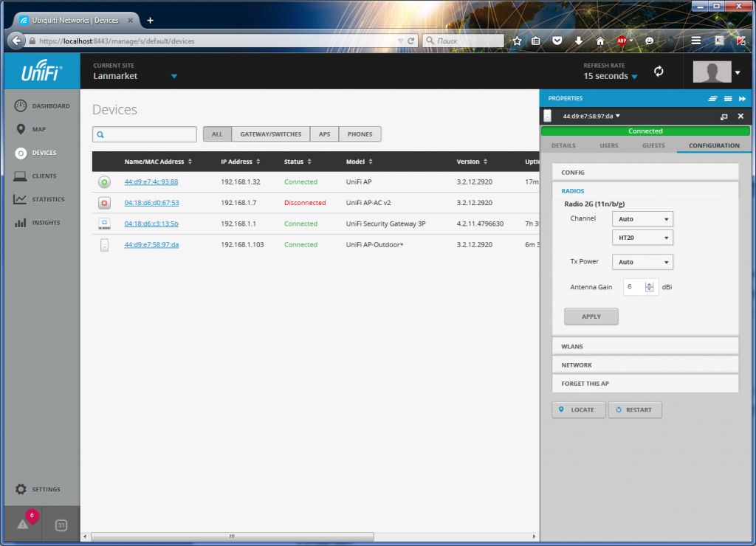The width and height of the screenshot is (756, 546).
Task: Click the refresh icon next to refresh rate
Action: pos(659,72)
